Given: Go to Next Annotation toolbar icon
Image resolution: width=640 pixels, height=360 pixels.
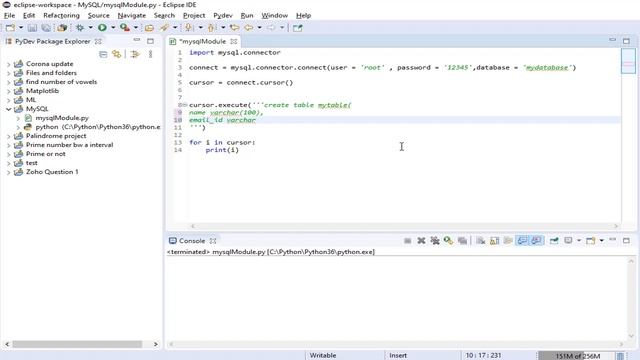Looking at the screenshot, I should [x=189, y=28].
